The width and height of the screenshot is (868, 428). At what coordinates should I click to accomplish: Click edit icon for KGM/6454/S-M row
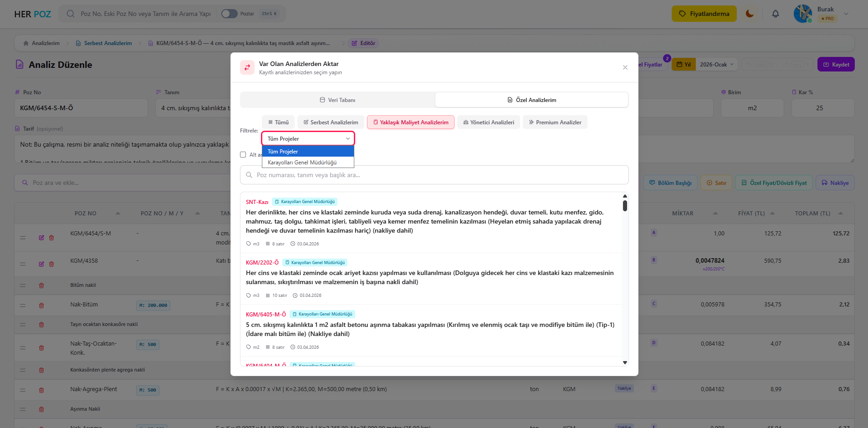coord(41,238)
